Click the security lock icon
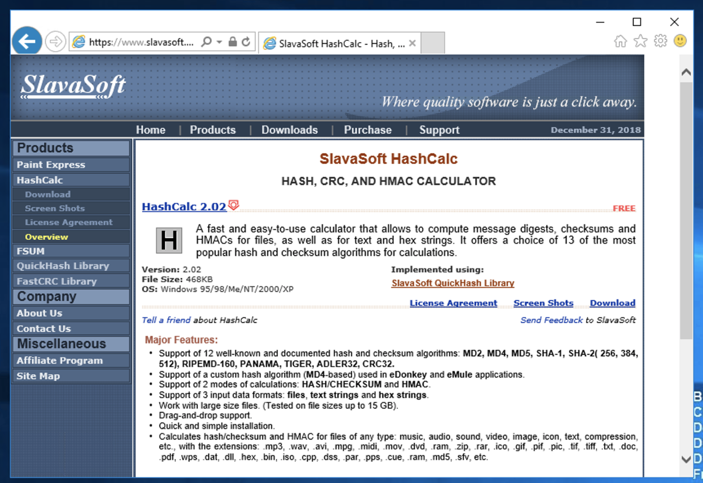Viewport: 703px width, 483px height. tap(232, 42)
